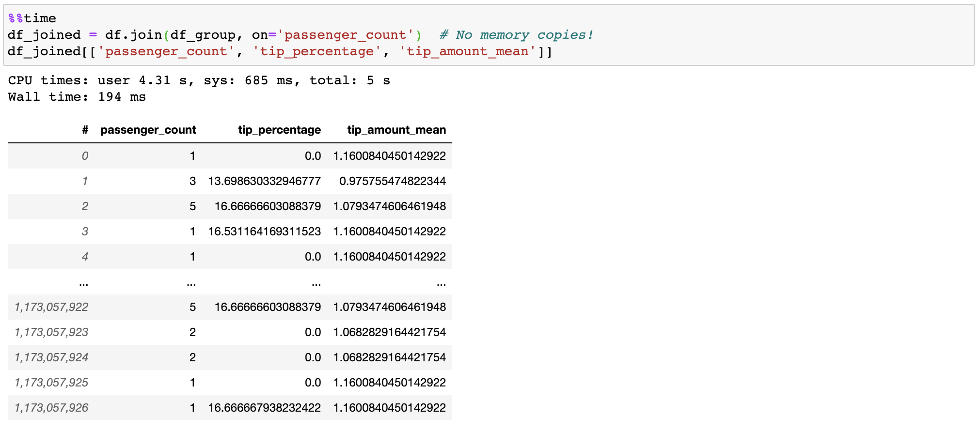The width and height of the screenshot is (980, 432).
Task: Click the 'No memory copies!' code comment
Action: coord(517,35)
